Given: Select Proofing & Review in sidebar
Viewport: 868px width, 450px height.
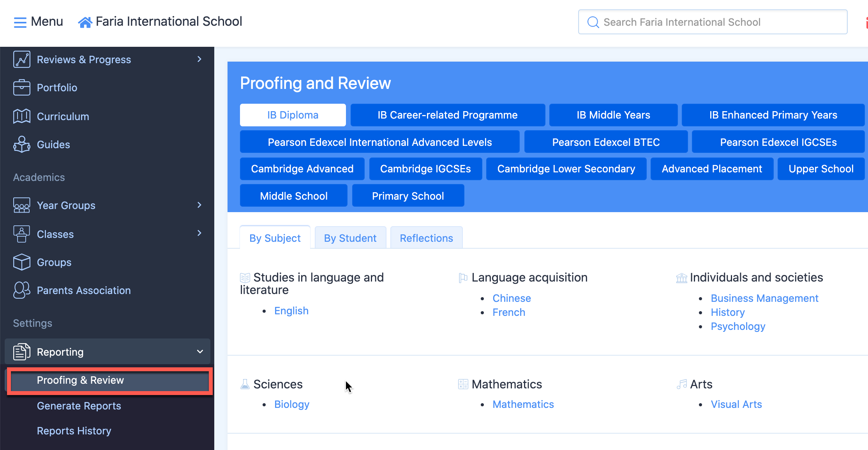Looking at the screenshot, I should 110,380.
